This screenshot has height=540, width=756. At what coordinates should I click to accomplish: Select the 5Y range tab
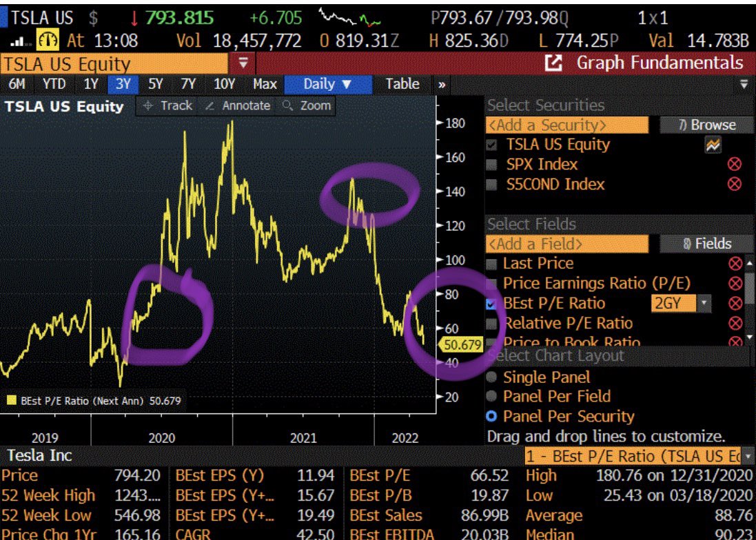tap(155, 84)
